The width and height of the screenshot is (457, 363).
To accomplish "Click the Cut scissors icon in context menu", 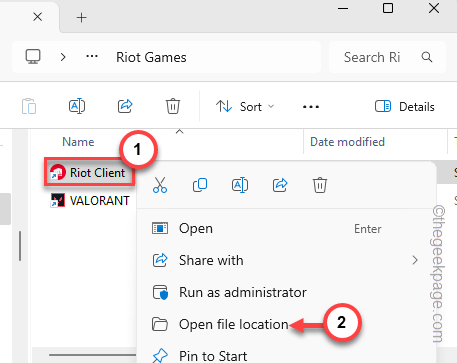I will [x=160, y=185].
